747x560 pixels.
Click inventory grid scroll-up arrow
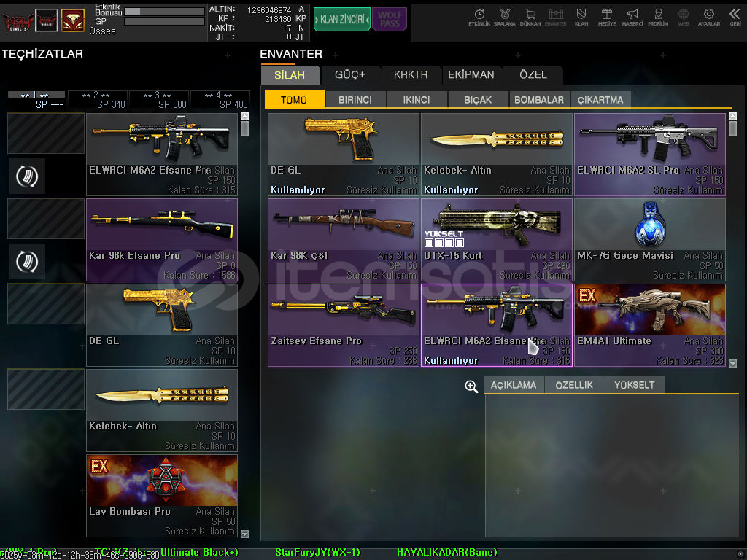click(x=733, y=116)
